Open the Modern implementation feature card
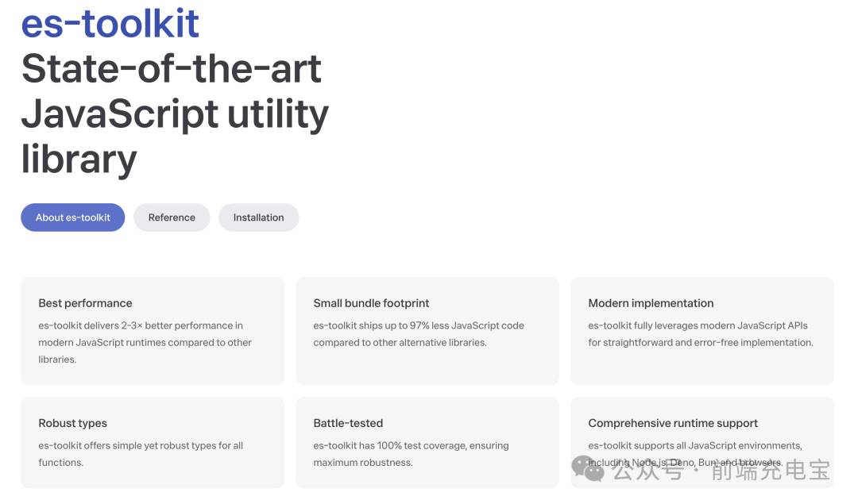This screenshot has width=858, height=504. point(702,331)
